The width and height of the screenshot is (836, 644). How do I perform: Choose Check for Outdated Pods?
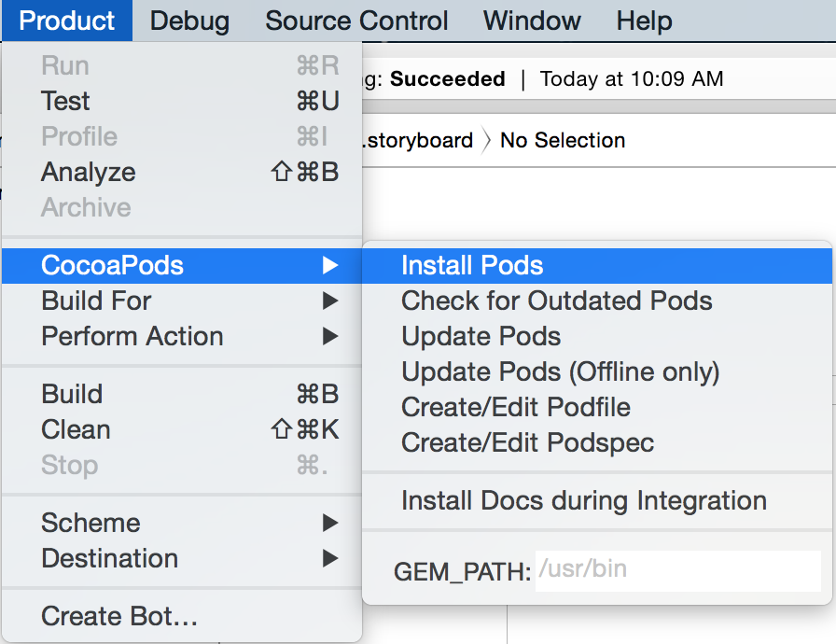click(556, 301)
